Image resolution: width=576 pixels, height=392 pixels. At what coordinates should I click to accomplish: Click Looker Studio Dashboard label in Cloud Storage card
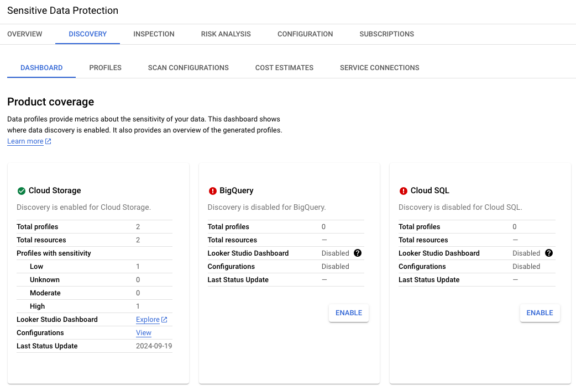coord(57,320)
